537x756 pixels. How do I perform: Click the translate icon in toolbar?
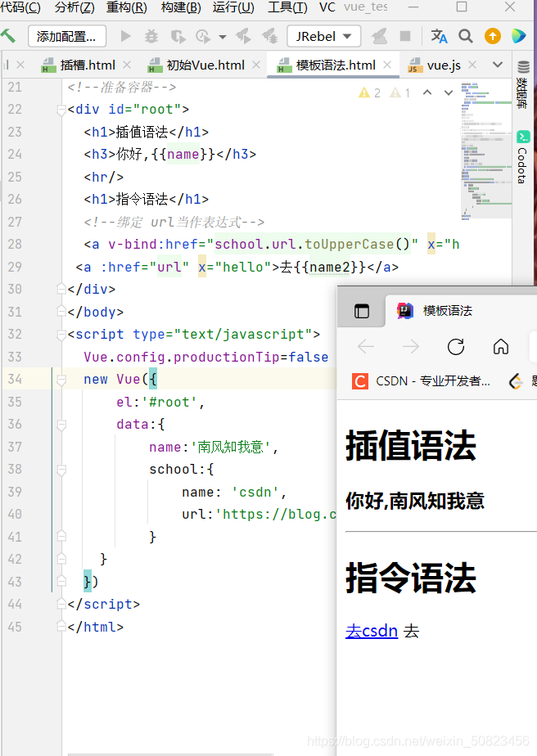439,36
